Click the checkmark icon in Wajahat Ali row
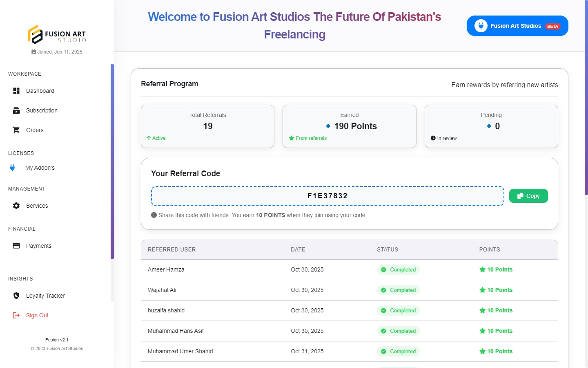 pos(383,290)
